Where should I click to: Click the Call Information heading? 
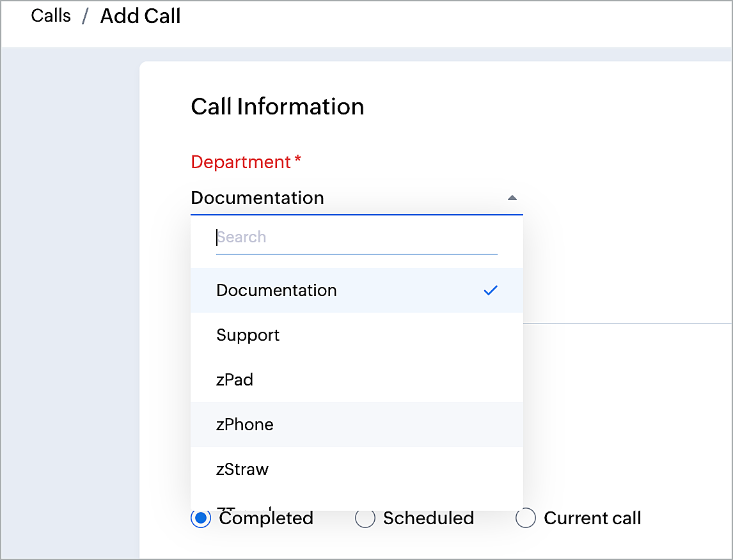277,106
